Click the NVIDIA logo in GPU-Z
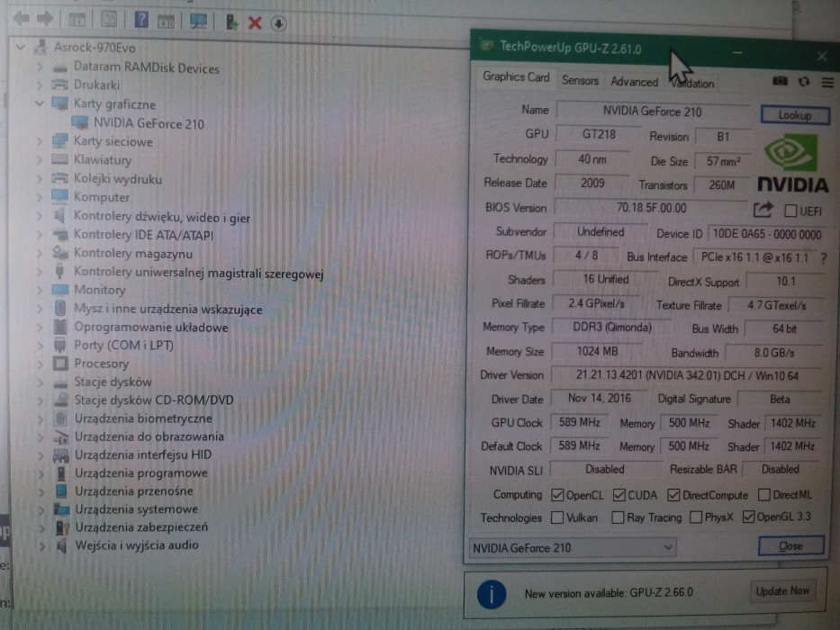The width and height of the screenshot is (840, 630). [x=792, y=162]
